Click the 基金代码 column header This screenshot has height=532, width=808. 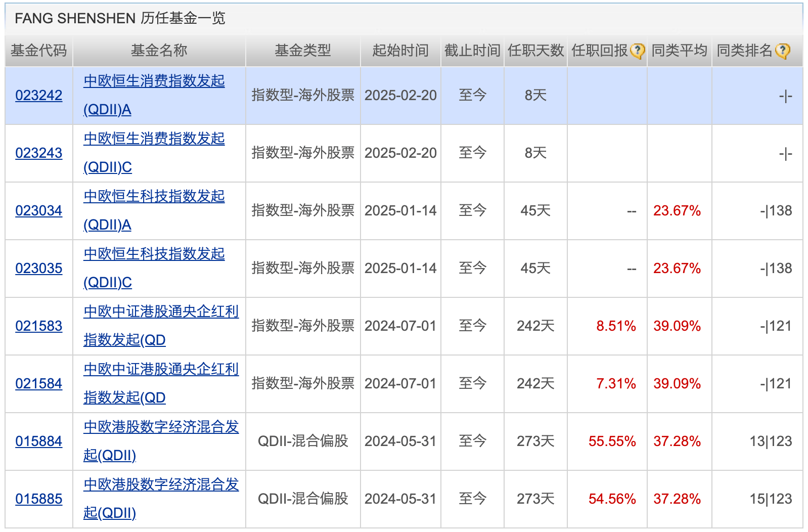(39, 51)
